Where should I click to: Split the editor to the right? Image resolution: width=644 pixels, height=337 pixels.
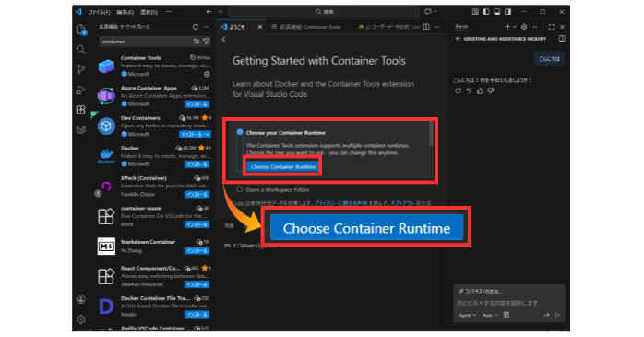point(426,27)
